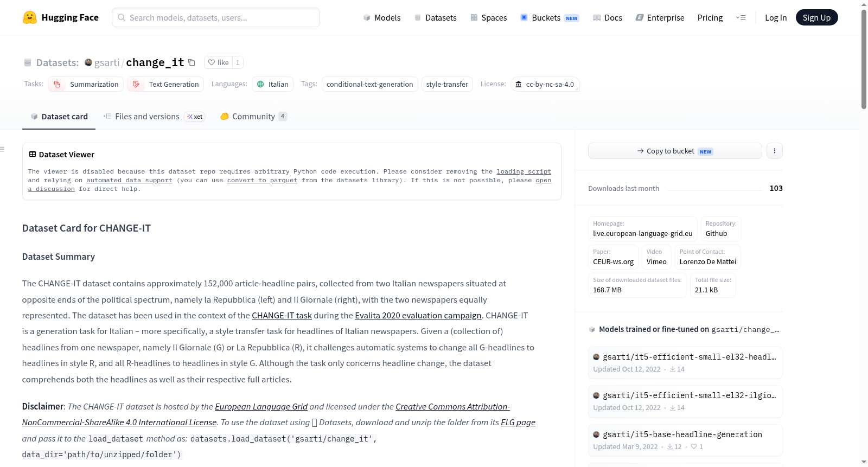868x467 pixels.
Task: Click Copy to bucket button
Action: (675, 151)
